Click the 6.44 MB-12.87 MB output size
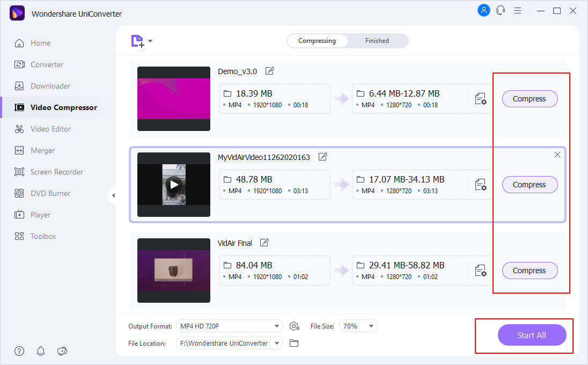 pyautogui.click(x=405, y=93)
